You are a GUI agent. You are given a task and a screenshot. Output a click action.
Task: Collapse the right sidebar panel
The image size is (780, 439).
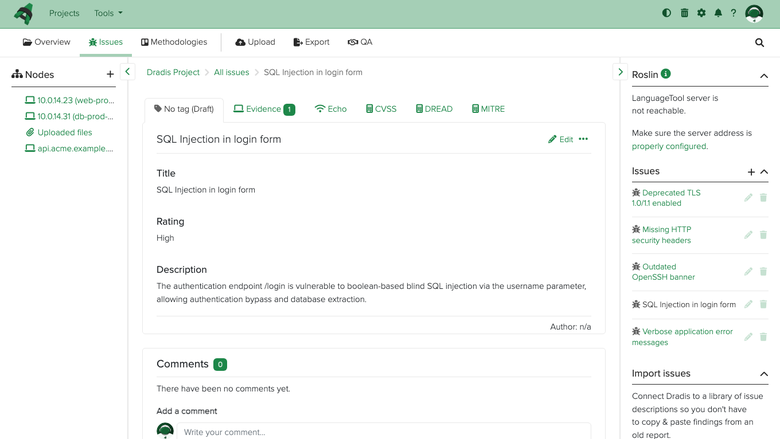click(620, 72)
